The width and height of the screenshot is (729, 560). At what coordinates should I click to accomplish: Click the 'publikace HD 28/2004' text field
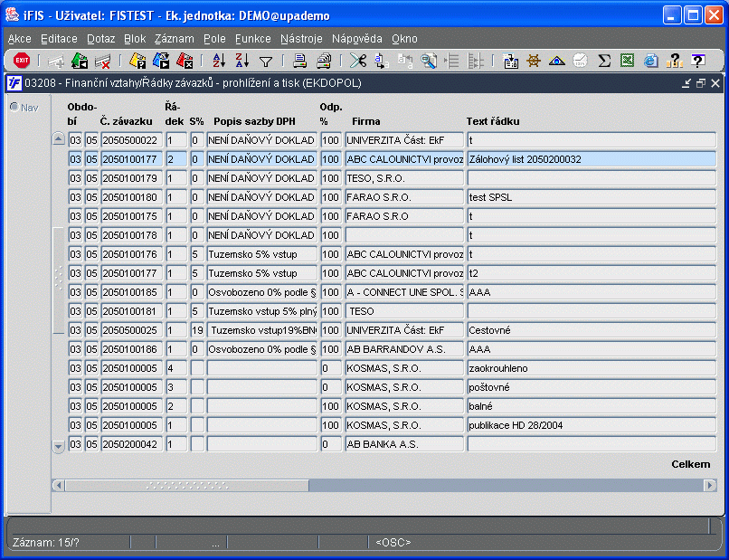(592, 425)
